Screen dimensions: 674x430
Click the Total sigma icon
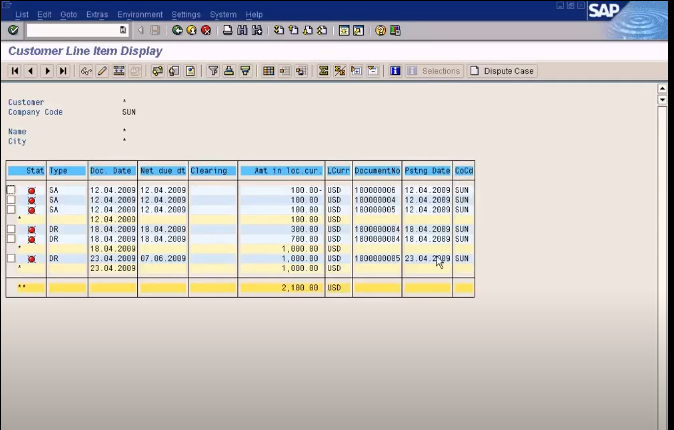pyautogui.click(x=324, y=71)
